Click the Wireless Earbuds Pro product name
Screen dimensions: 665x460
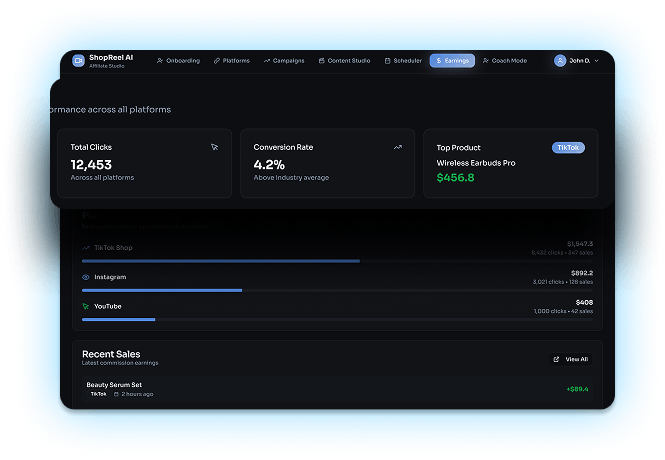(x=476, y=163)
